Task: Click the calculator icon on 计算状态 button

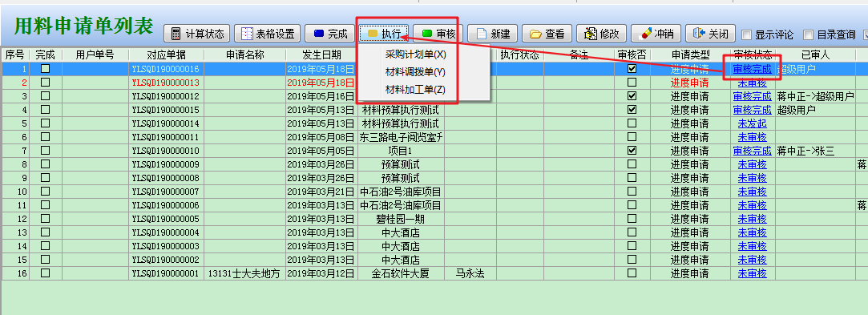Action: coord(176,34)
